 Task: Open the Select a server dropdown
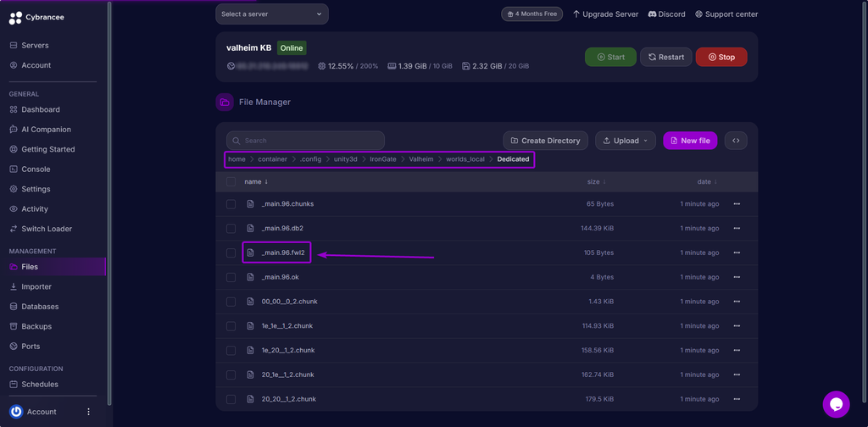tap(272, 14)
